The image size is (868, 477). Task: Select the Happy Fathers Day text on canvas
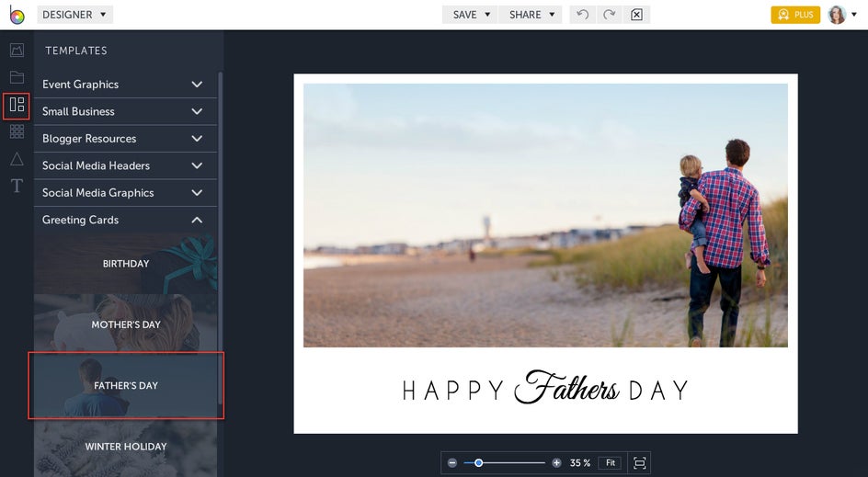(x=545, y=389)
